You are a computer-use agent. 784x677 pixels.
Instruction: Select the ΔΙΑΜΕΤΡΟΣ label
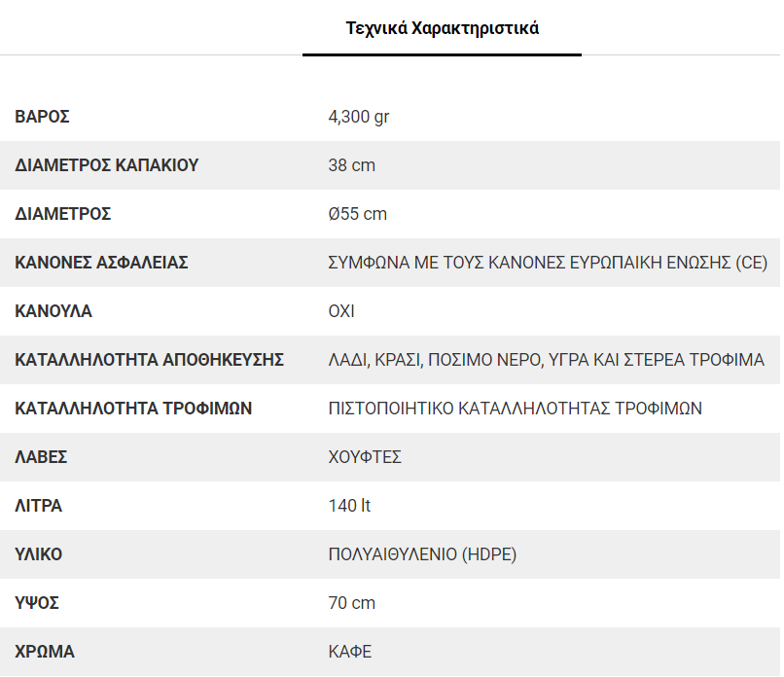[x=63, y=213]
